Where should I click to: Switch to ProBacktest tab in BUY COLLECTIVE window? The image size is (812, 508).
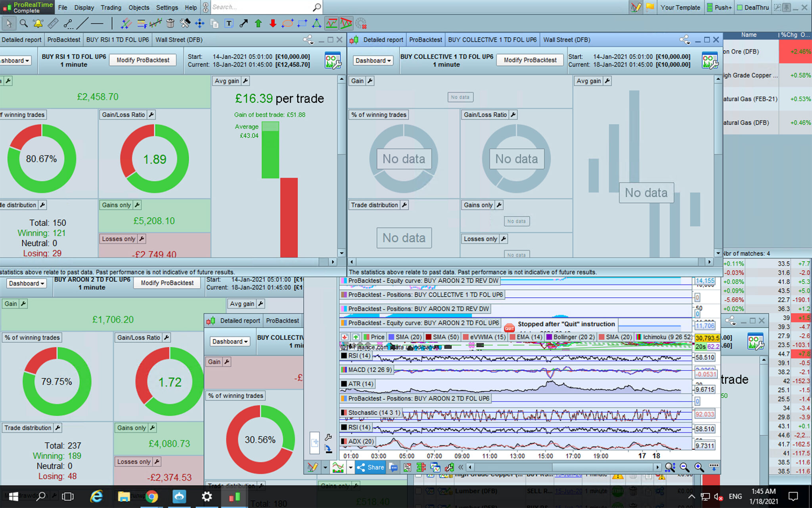(x=425, y=40)
